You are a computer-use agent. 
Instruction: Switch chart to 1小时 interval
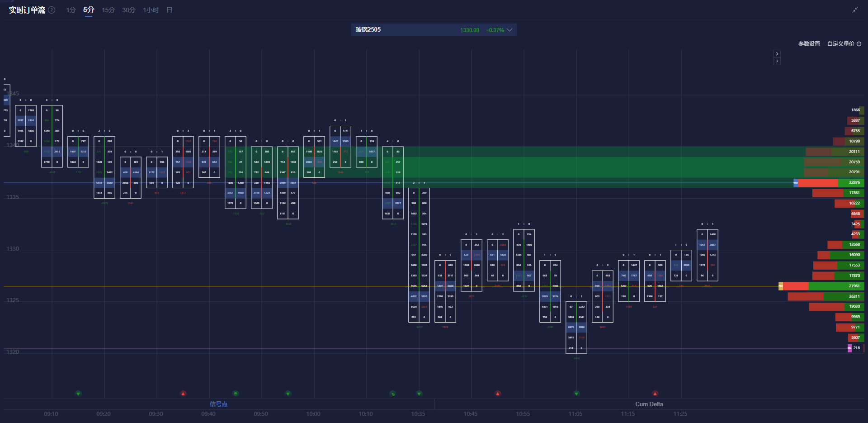click(151, 10)
